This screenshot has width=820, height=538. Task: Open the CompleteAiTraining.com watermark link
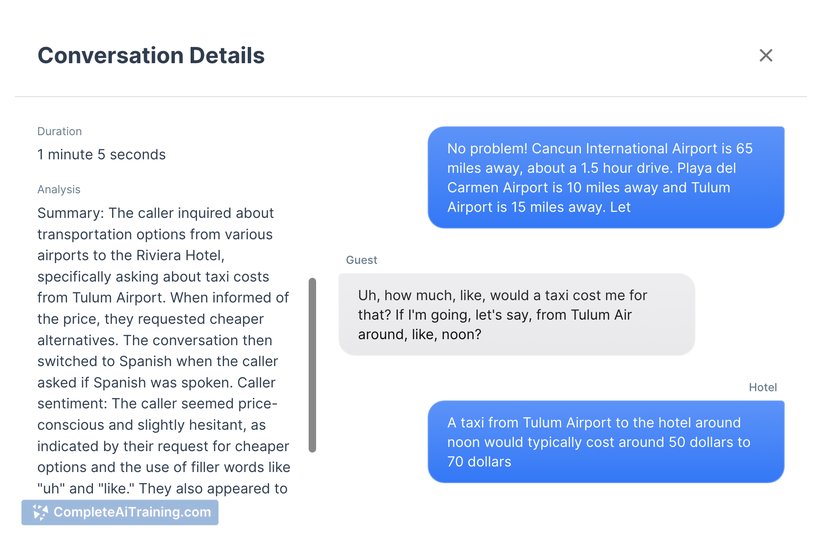(x=131, y=513)
